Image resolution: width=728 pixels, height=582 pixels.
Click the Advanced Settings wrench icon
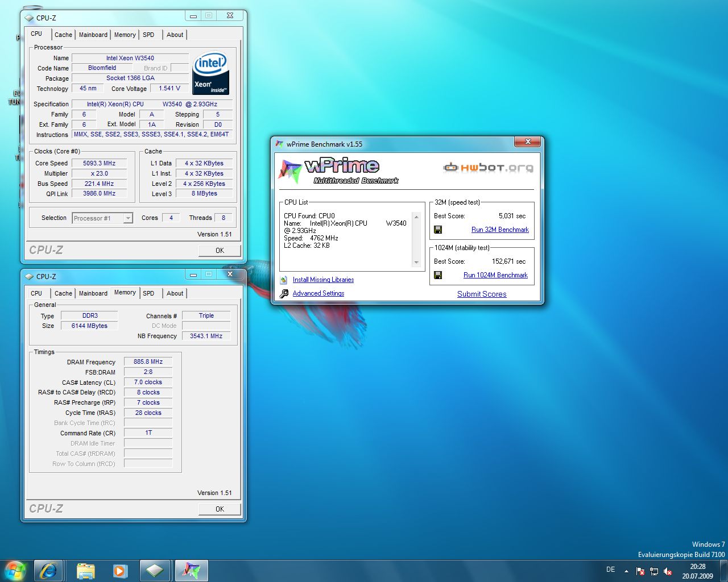coord(284,294)
